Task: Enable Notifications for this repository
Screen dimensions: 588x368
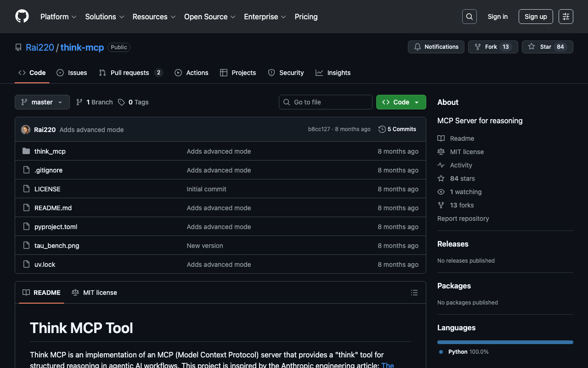Action: (436, 47)
